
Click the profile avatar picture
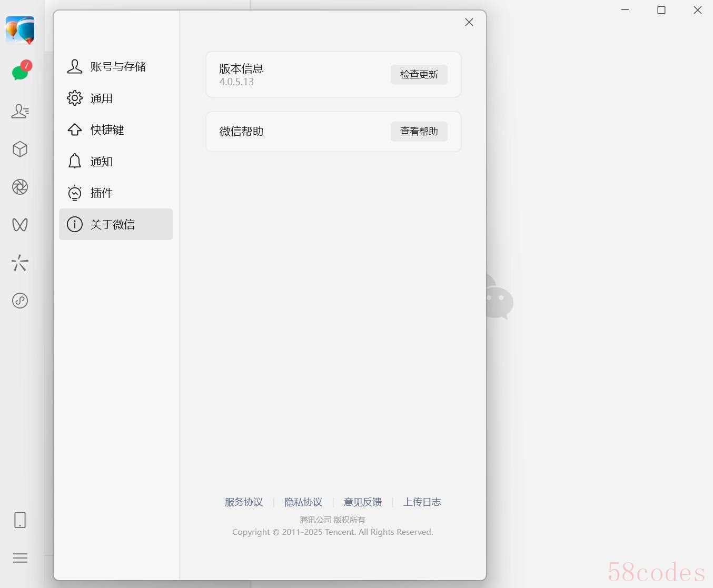20,30
